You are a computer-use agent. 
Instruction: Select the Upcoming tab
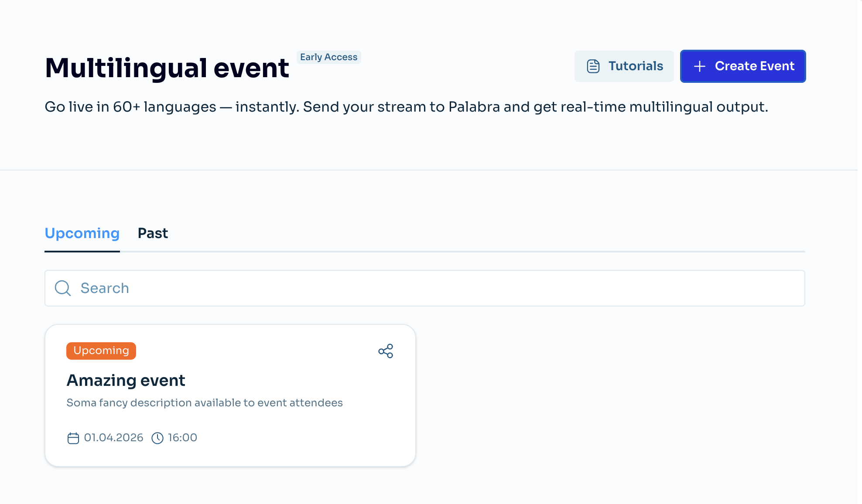click(x=82, y=233)
